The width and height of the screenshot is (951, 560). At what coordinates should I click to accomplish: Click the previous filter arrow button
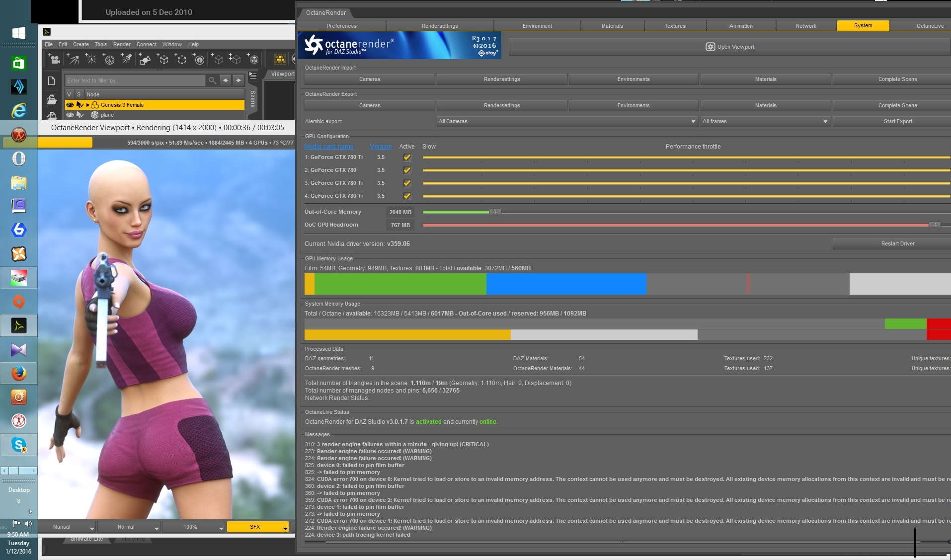[x=226, y=80]
